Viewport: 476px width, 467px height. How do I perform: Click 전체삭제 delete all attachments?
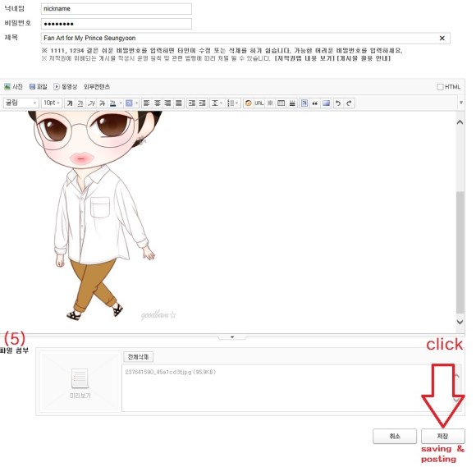(x=138, y=357)
